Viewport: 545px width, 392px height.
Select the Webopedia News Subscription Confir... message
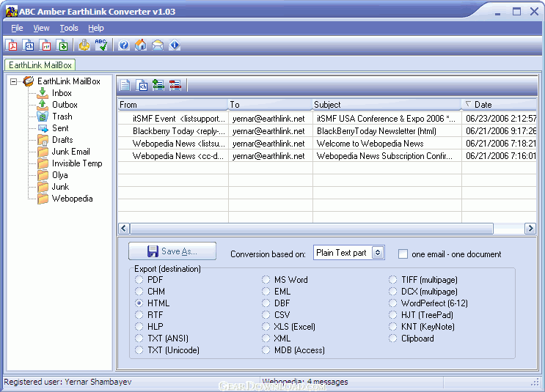pyautogui.click(x=327, y=156)
